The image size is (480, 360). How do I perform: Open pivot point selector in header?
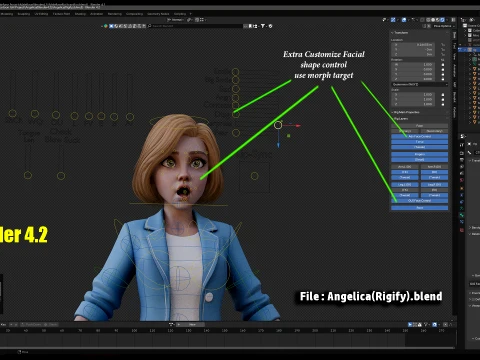pos(190,20)
